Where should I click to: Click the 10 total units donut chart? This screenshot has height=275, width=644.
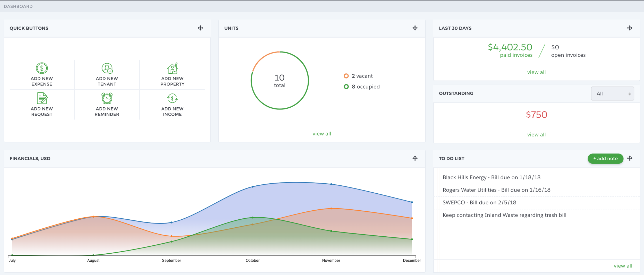coord(280,81)
